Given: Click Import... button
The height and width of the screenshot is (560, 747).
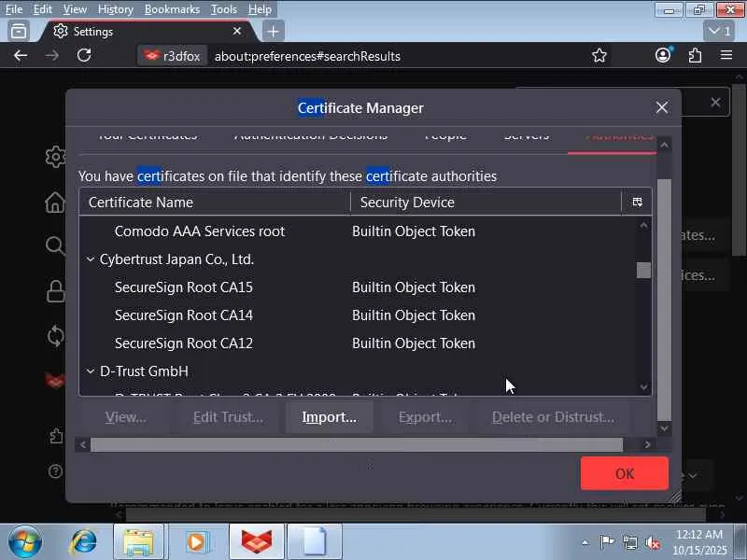Looking at the screenshot, I should click(330, 417).
